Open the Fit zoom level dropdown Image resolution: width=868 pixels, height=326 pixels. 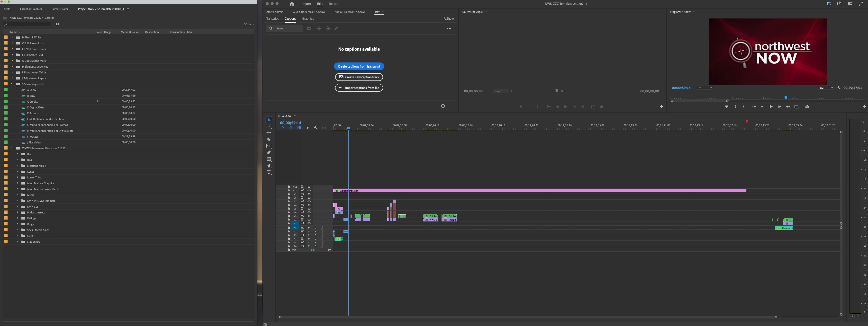[x=705, y=88]
